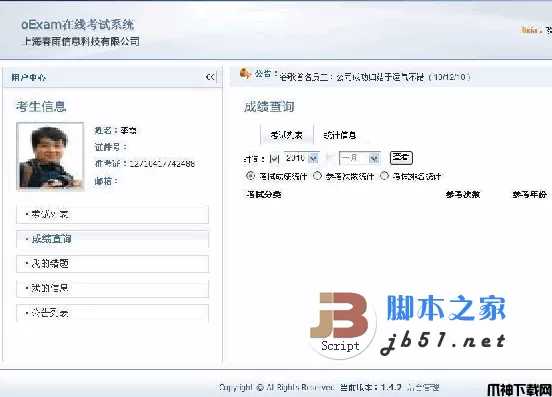This screenshot has width=552, height=397.
Task: Open the candidate photo thumbnail
Action: point(50,156)
